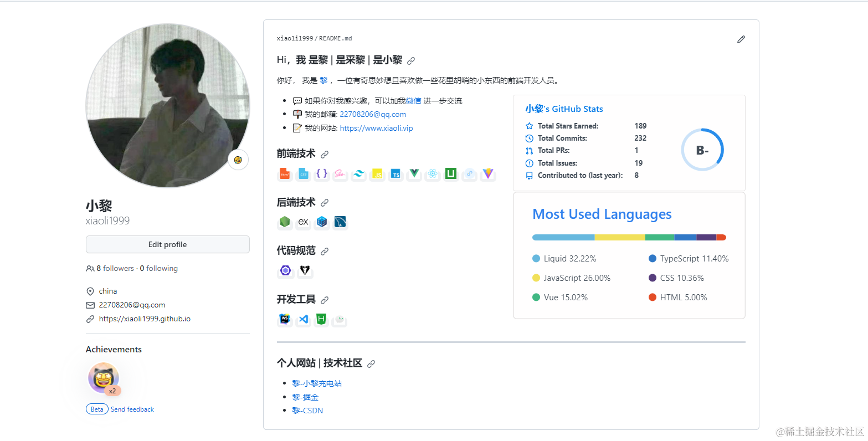Click the emoji status badge on avatar
The height and width of the screenshot is (441, 868).
coord(238,160)
